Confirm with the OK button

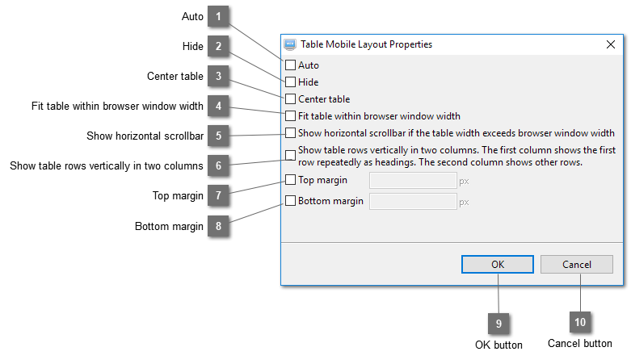pyautogui.click(x=498, y=264)
